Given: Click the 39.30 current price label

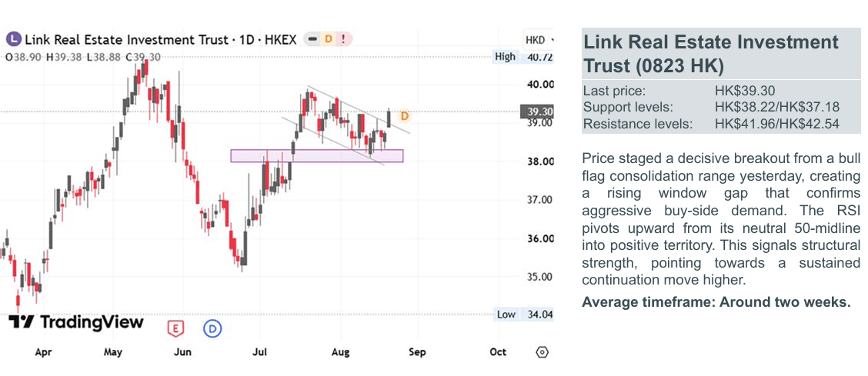Looking at the screenshot, I should click(x=538, y=111).
